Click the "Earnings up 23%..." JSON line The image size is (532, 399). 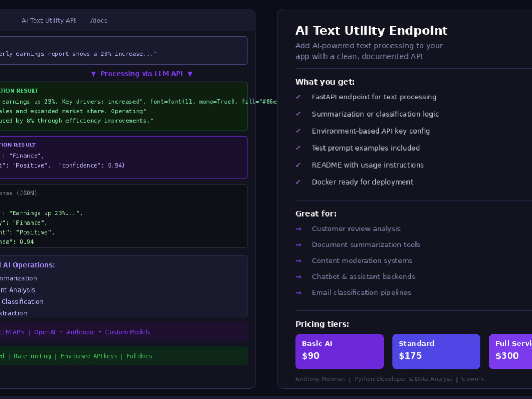41,213
